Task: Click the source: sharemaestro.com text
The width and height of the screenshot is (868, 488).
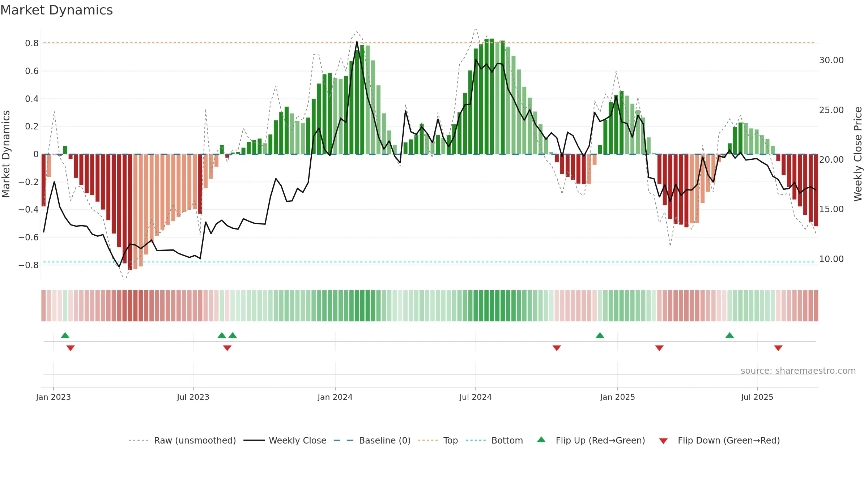Action: click(x=798, y=371)
